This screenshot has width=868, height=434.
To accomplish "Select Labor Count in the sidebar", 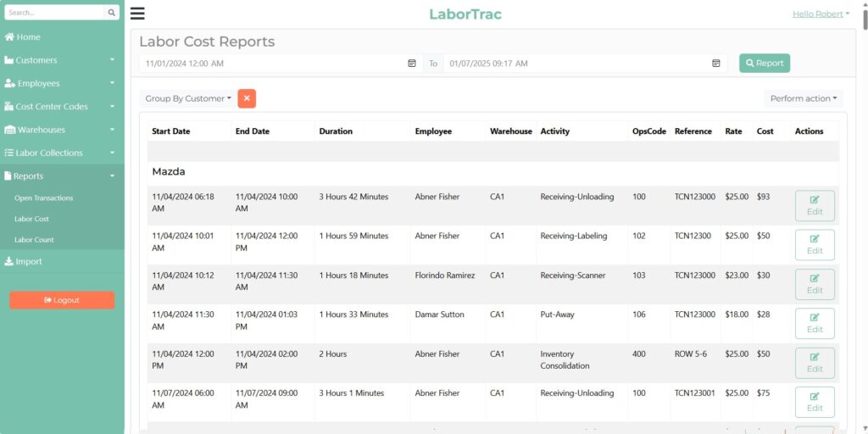I will (x=34, y=240).
